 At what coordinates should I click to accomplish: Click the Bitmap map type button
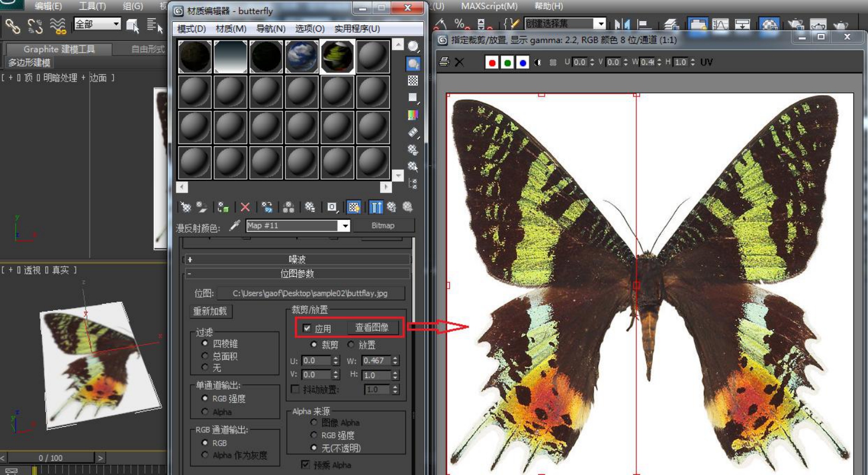(x=383, y=225)
